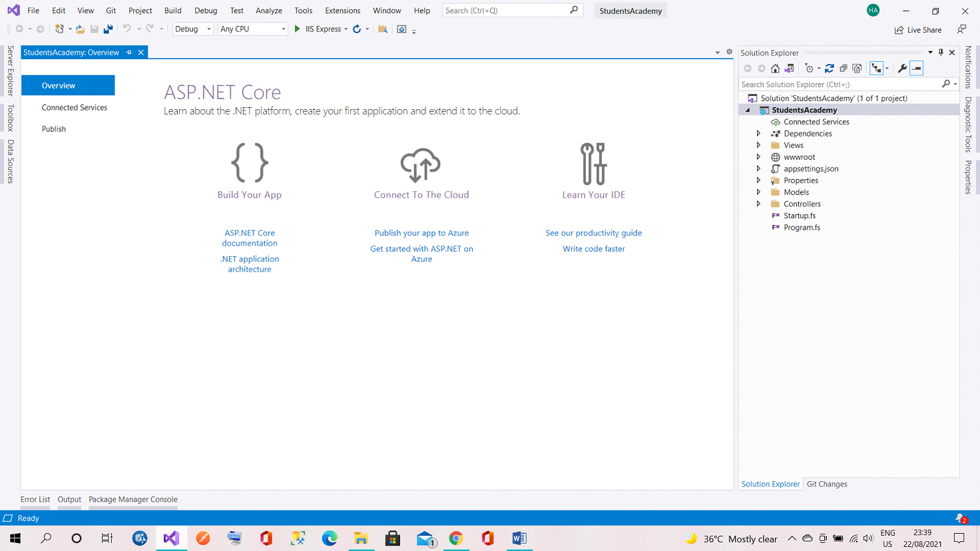Screen dimensions: 980x551
Task: Click the gear icon above the document area
Action: click(729, 52)
